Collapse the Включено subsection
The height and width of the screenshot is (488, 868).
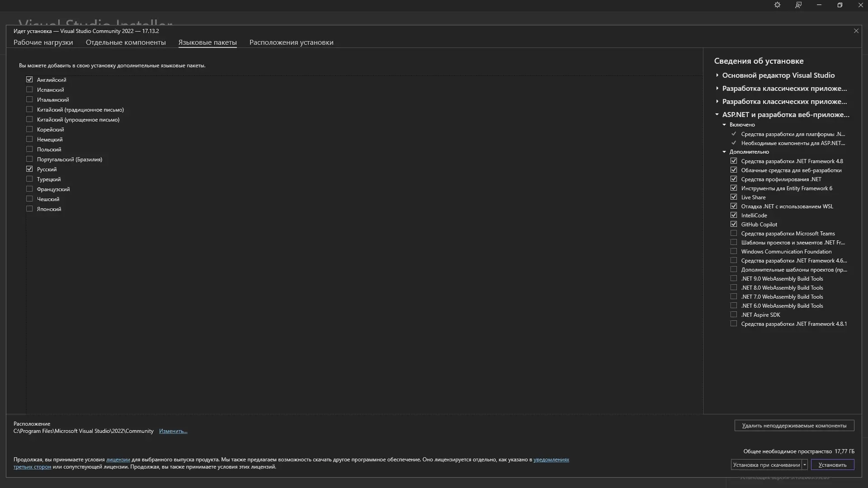tap(724, 125)
